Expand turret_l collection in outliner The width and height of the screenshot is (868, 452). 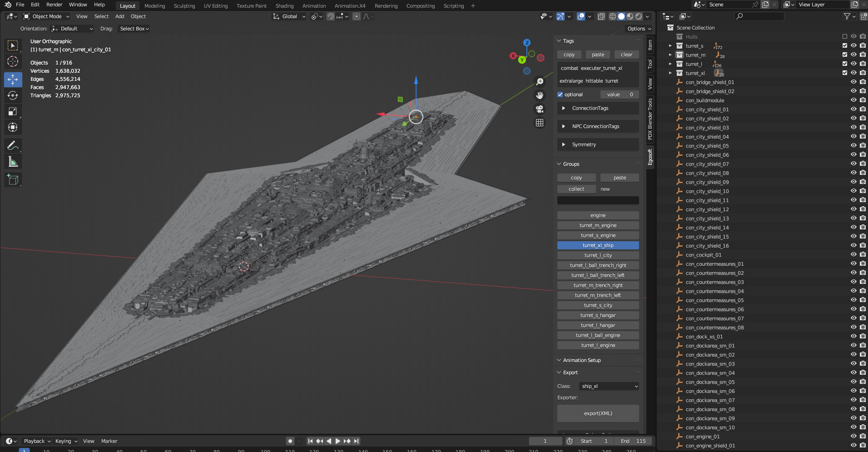670,64
